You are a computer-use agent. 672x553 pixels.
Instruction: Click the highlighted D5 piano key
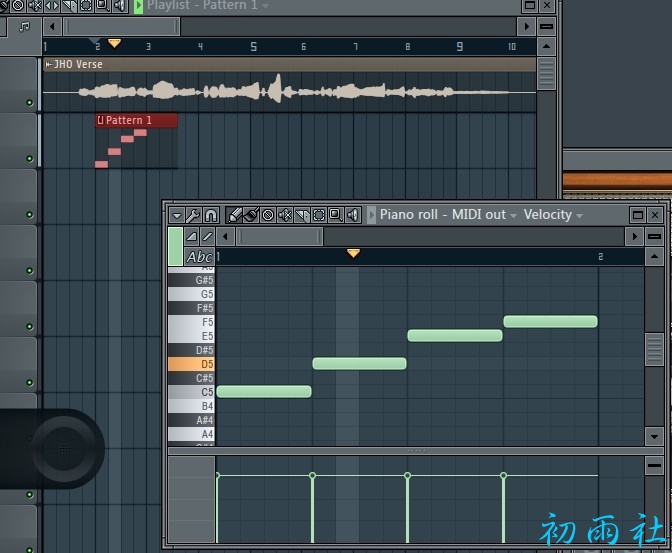pos(191,364)
